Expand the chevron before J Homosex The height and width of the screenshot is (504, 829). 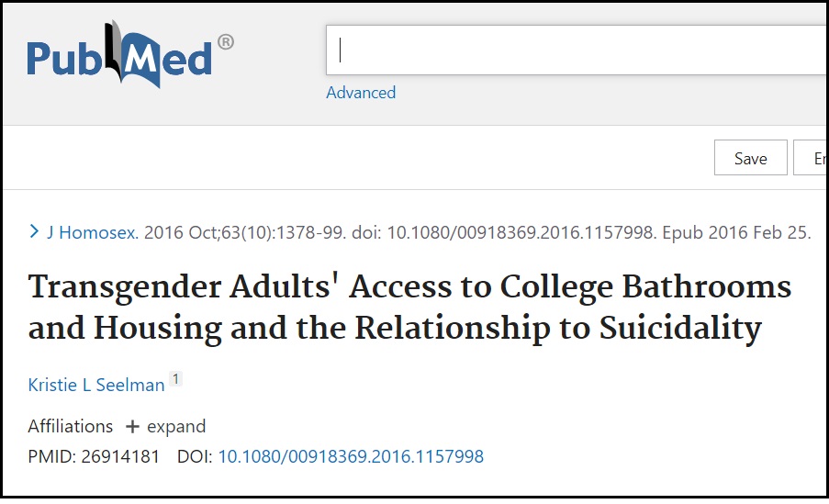(x=34, y=231)
